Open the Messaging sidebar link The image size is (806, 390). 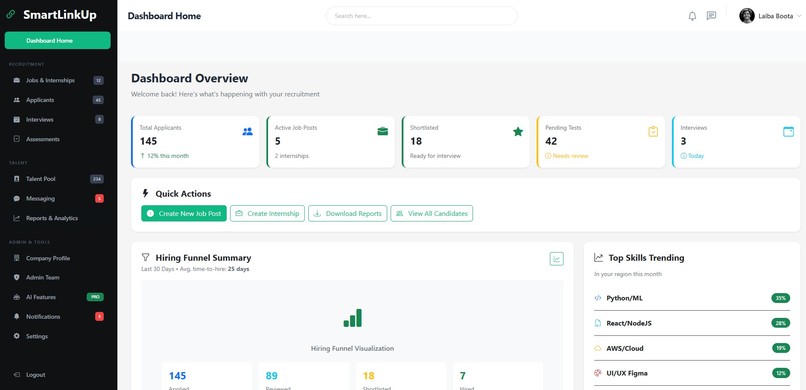point(58,199)
